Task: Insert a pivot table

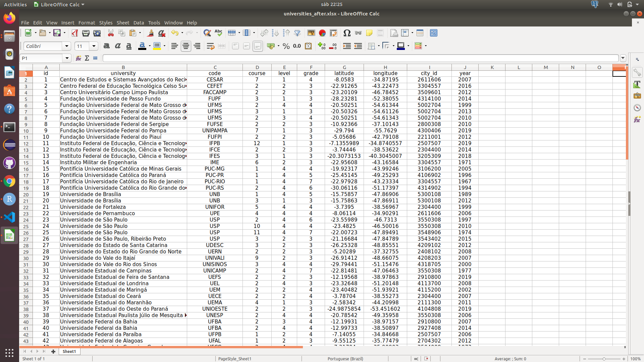Action: click(333, 33)
